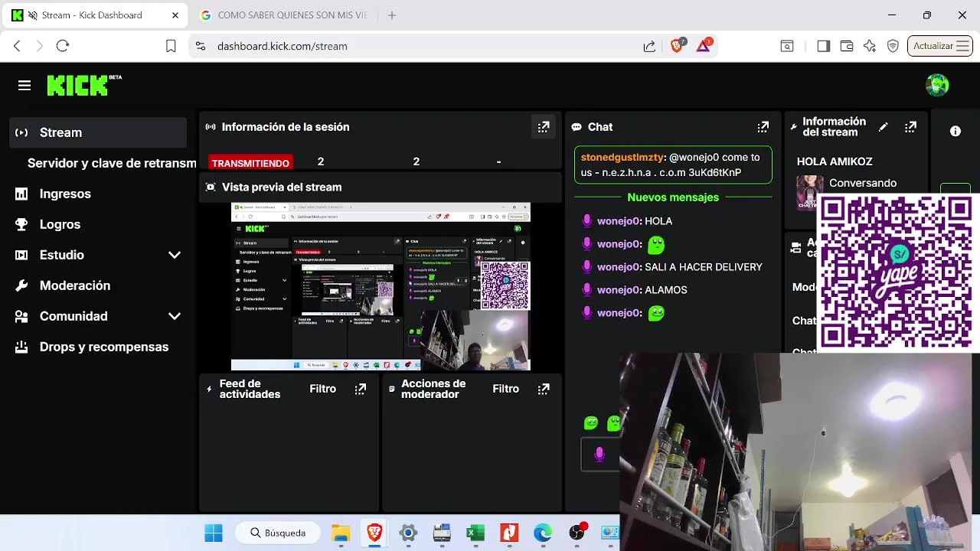
Task: Click the Conversando category text
Action: click(x=863, y=183)
